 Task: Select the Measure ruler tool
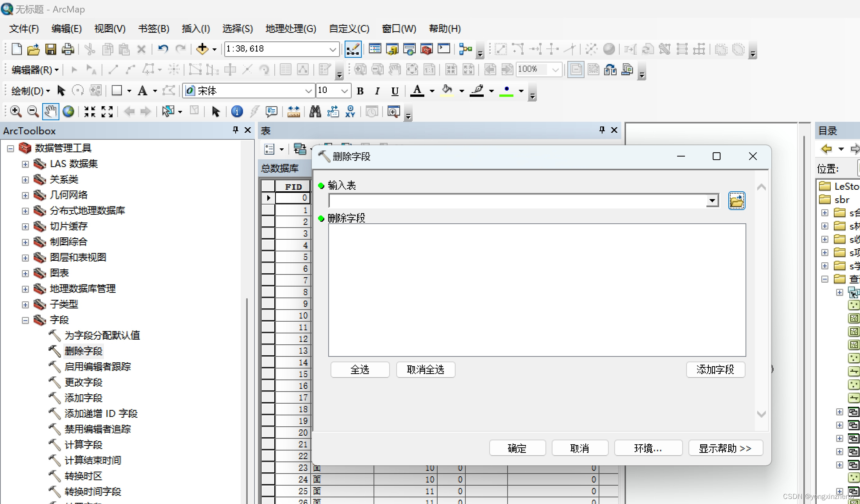point(293,112)
